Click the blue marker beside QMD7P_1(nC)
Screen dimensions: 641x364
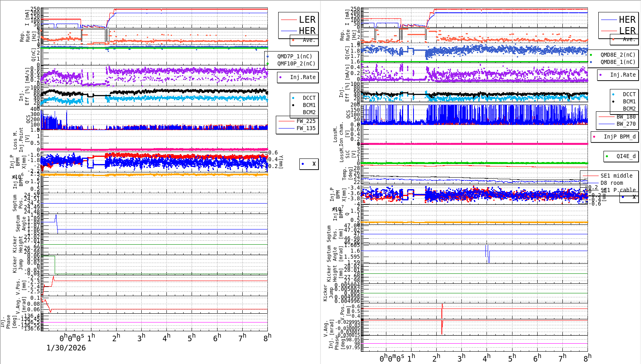267,56
